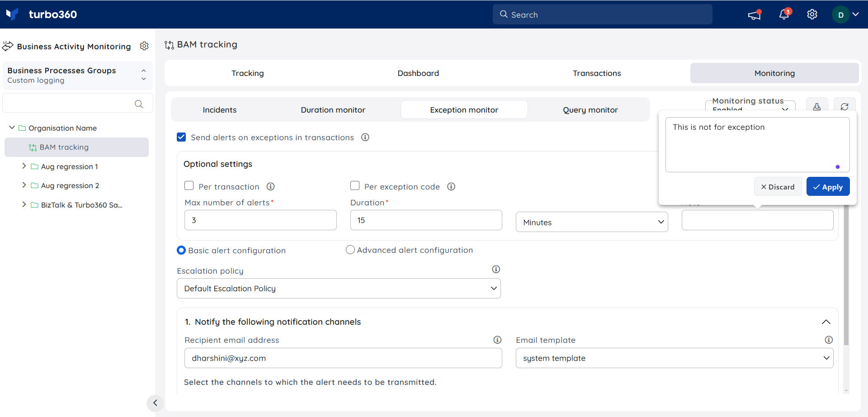Switch to the Transactions tab
Viewport: 868px width, 417px height.
tap(597, 73)
